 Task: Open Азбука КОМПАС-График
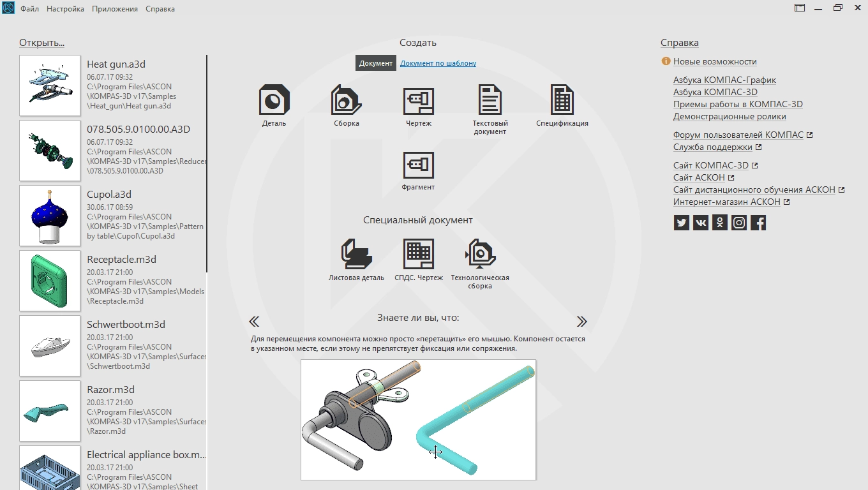(724, 80)
